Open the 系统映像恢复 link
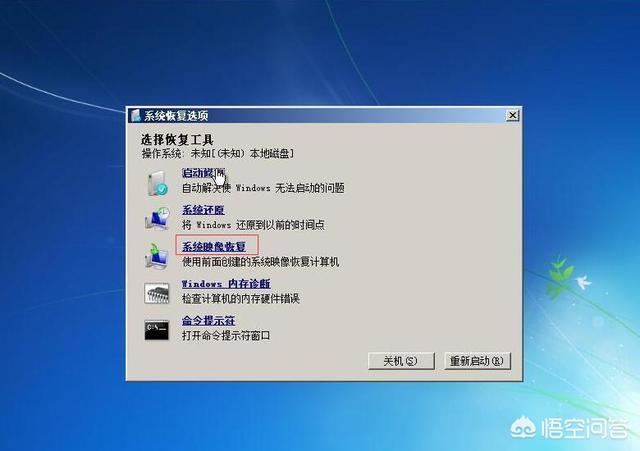 click(x=214, y=247)
